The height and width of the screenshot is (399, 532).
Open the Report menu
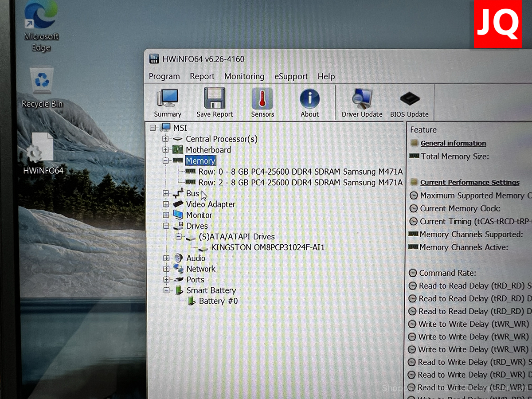(202, 76)
